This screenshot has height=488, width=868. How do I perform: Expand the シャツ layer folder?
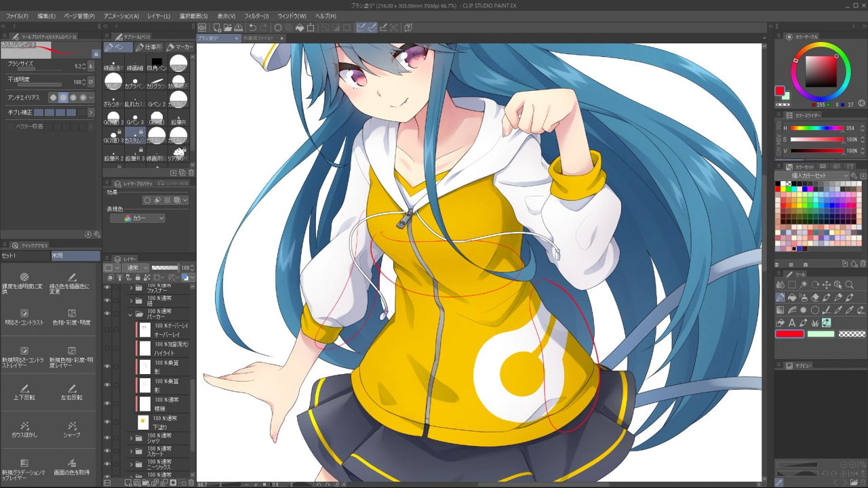(131, 439)
